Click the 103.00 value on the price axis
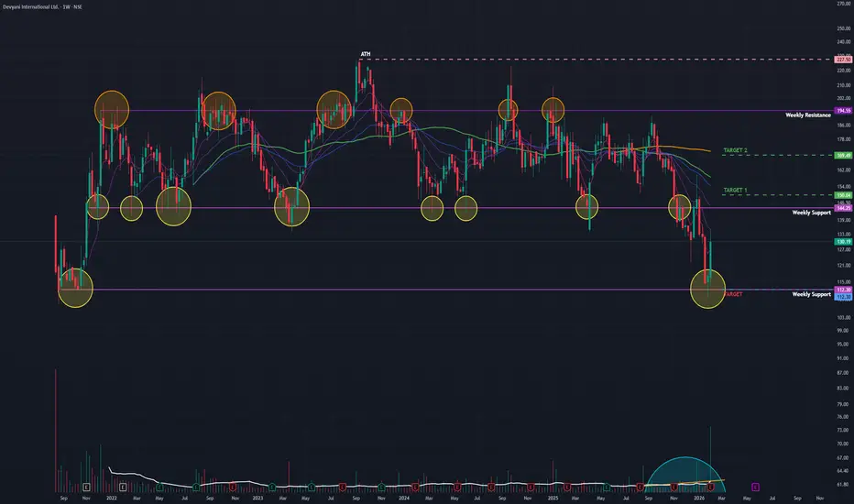This screenshot has width=854, height=504. [844, 317]
